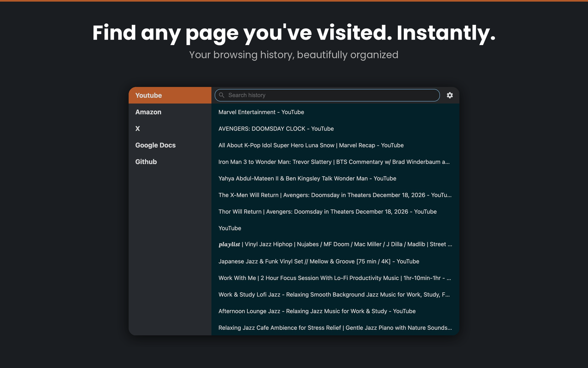
Task: Open Work With Me 2 Hour Focus entry
Action: 335,277
